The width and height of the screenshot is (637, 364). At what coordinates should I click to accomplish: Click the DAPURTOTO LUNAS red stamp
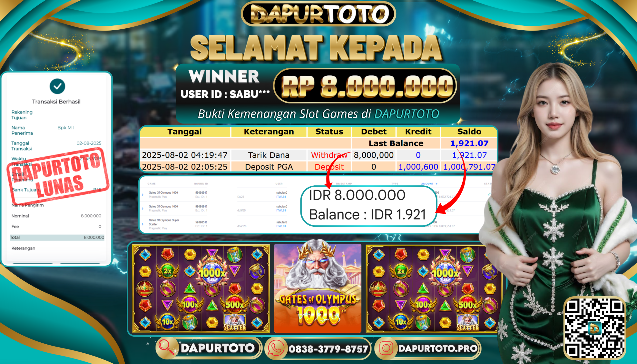tap(58, 176)
